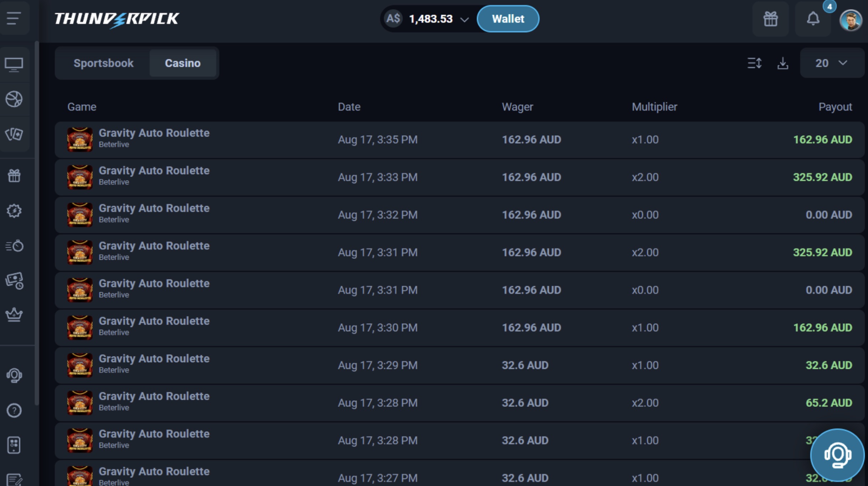The width and height of the screenshot is (868, 486).
Task: Click the date Aug 17, 3:35 PM
Action: [378, 140]
